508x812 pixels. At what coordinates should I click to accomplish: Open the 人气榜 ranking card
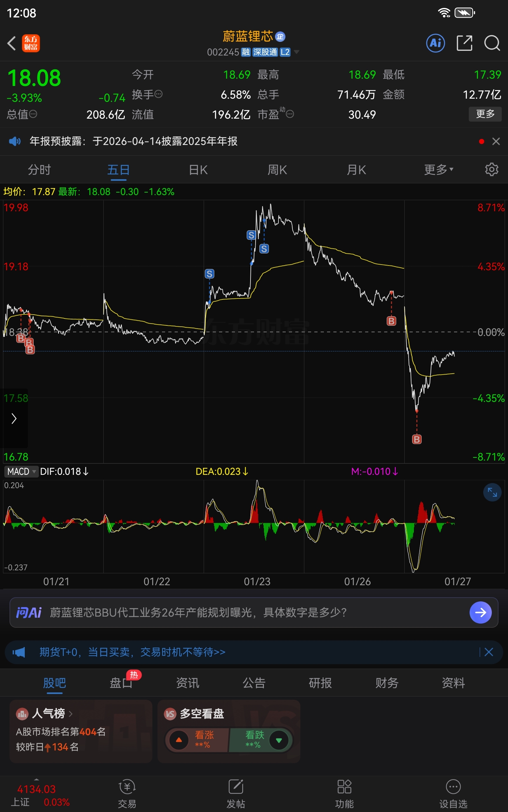(81, 731)
